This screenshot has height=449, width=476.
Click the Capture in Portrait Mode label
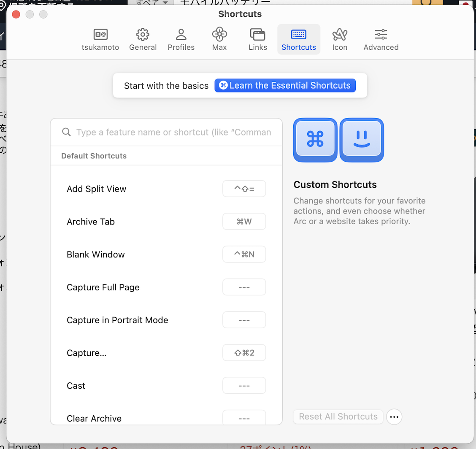pos(117,320)
